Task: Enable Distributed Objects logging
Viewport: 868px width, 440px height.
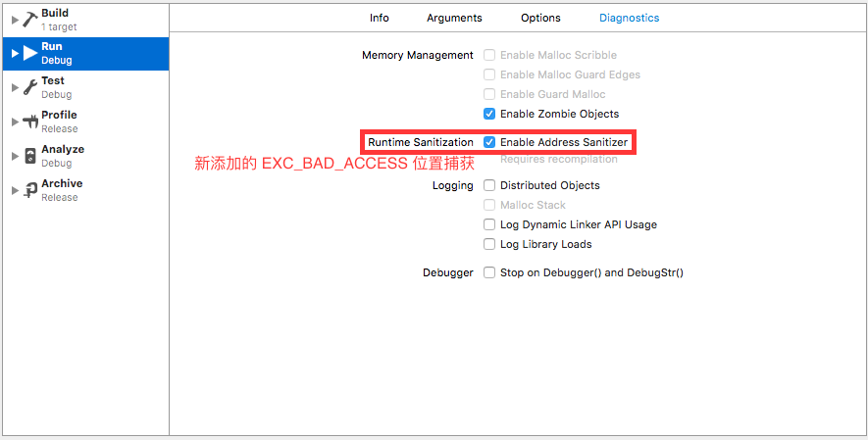Action: tap(489, 185)
